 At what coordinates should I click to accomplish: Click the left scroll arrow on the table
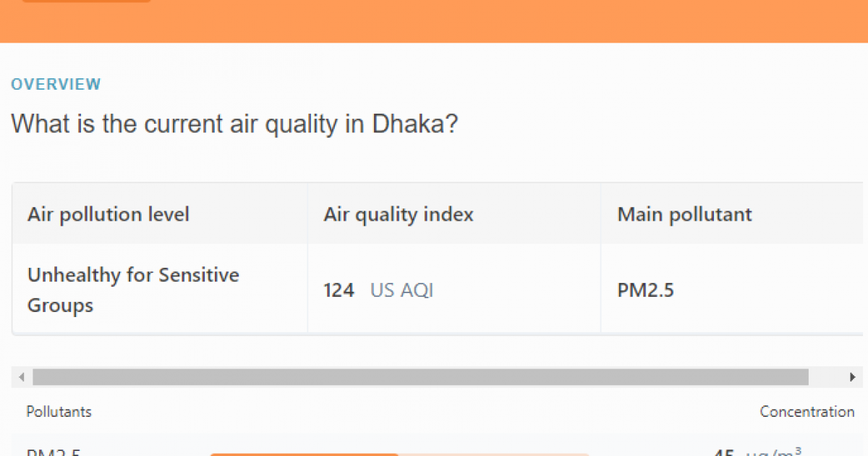point(21,376)
